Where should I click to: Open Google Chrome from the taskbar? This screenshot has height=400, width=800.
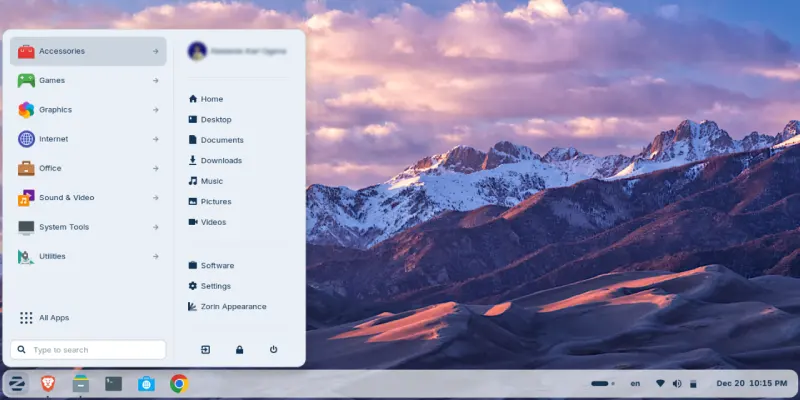[x=179, y=383]
